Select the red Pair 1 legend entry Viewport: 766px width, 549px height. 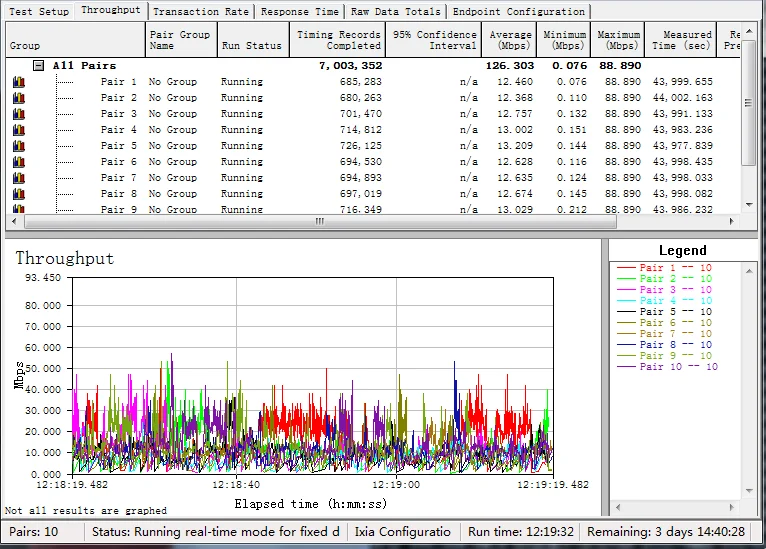[x=664, y=269]
